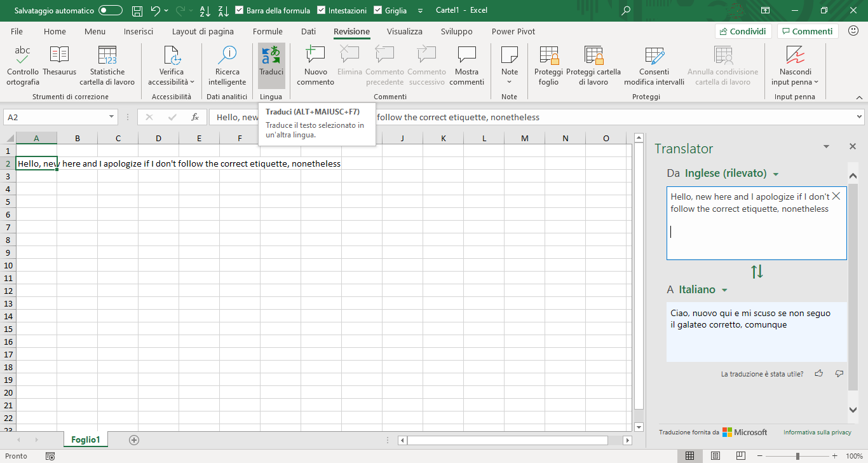Open the Note menu
The width and height of the screenshot is (868, 463).
click(x=510, y=66)
